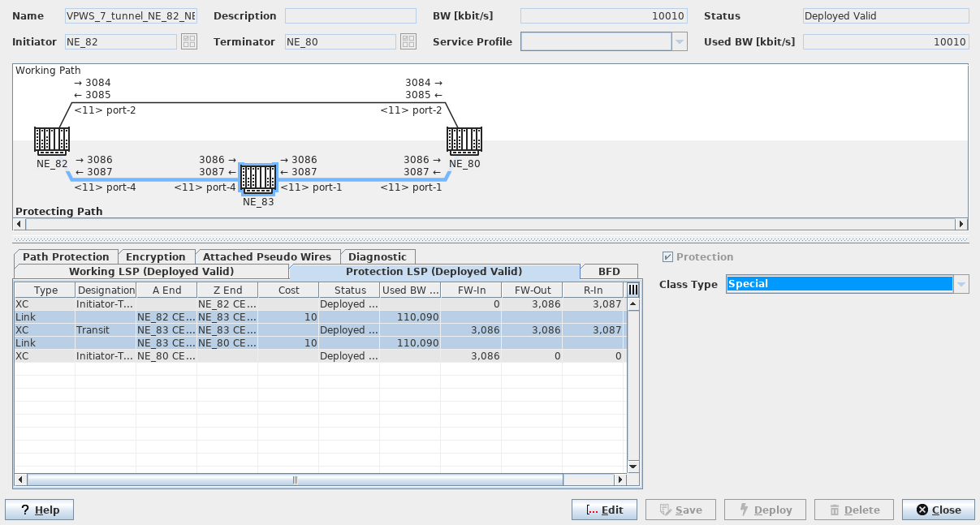Sort the table by Cost column
The height and width of the screenshot is (525, 980).
(x=288, y=290)
